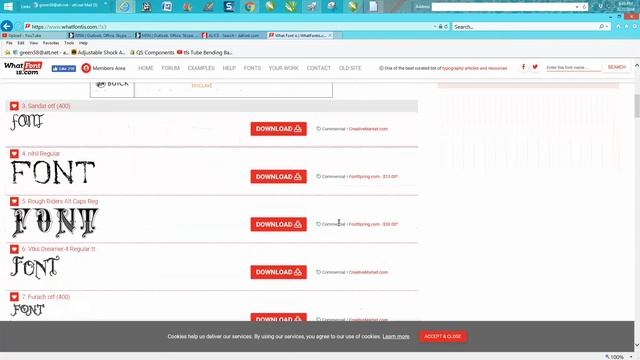
Task: Switch to the Search tab before WhatFontIs
Action: click(234, 36)
